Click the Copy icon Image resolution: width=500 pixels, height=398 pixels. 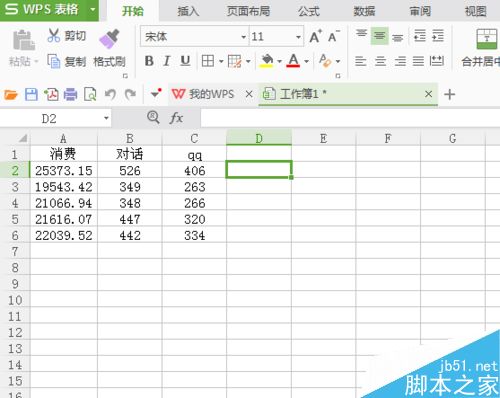point(54,61)
